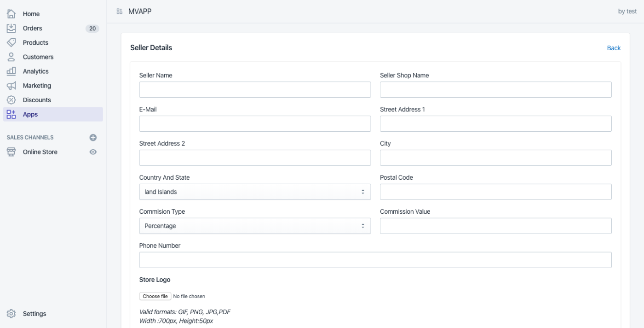Select Apps in the sidebar

53,114
